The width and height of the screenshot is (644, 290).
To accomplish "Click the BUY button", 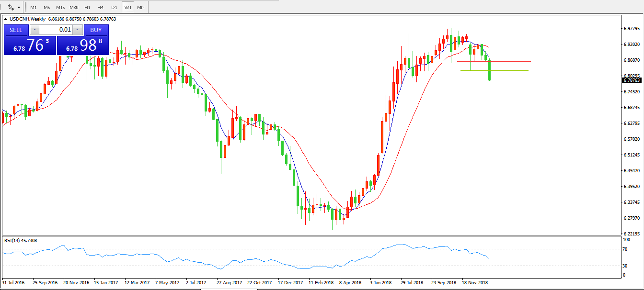I will coord(96,30).
